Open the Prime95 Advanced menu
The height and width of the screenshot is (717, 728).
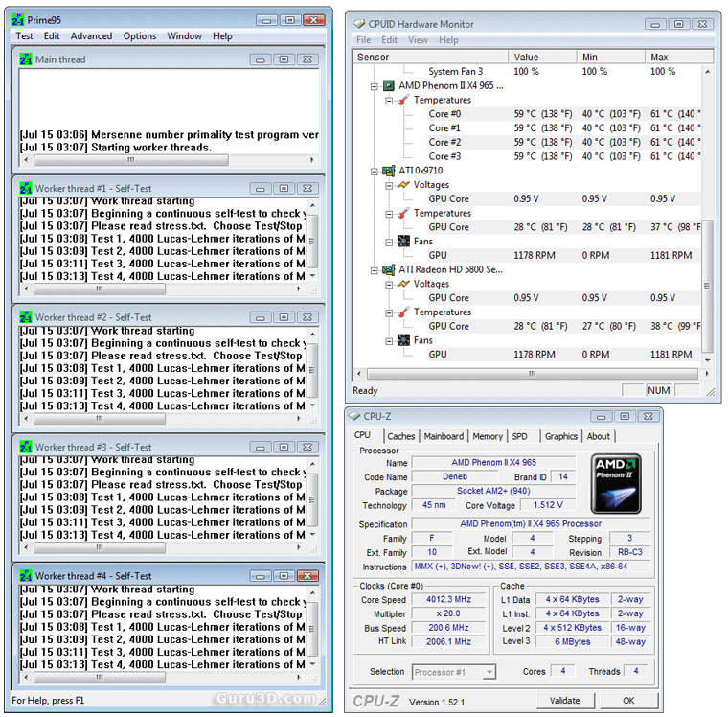coord(91,36)
